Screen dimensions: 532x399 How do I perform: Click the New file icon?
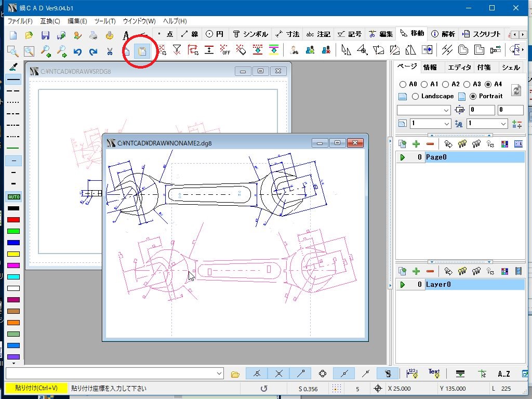(x=13, y=35)
